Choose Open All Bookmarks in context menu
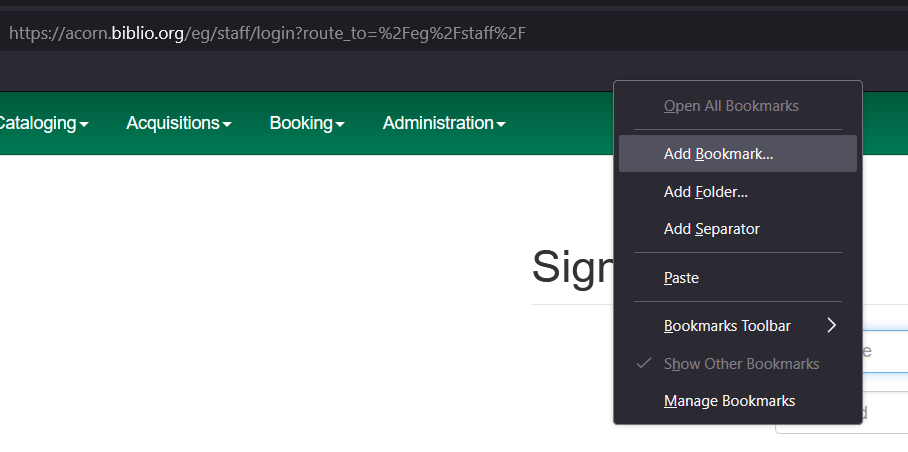This screenshot has width=908, height=452. coord(731,106)
